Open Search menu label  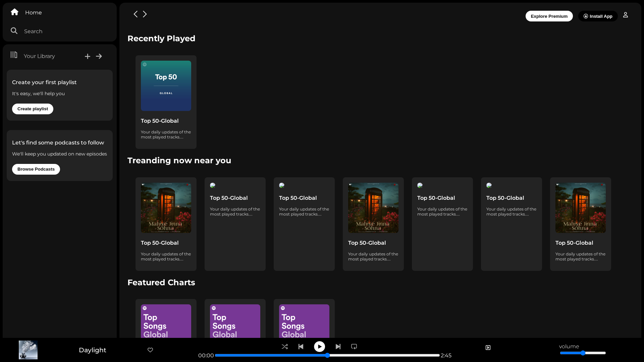pyautogui.click(x=33, y=31)
